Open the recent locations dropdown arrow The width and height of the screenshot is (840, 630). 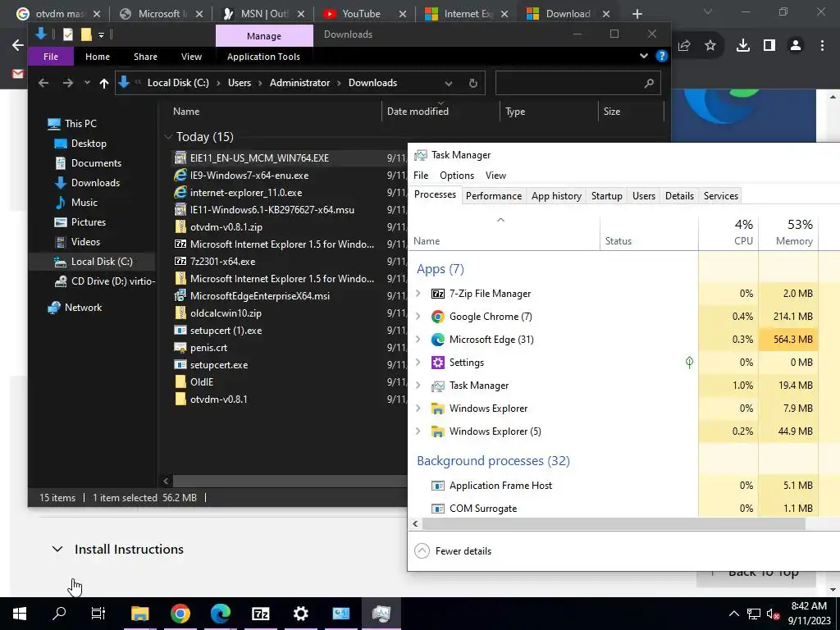tap(87, 83)
